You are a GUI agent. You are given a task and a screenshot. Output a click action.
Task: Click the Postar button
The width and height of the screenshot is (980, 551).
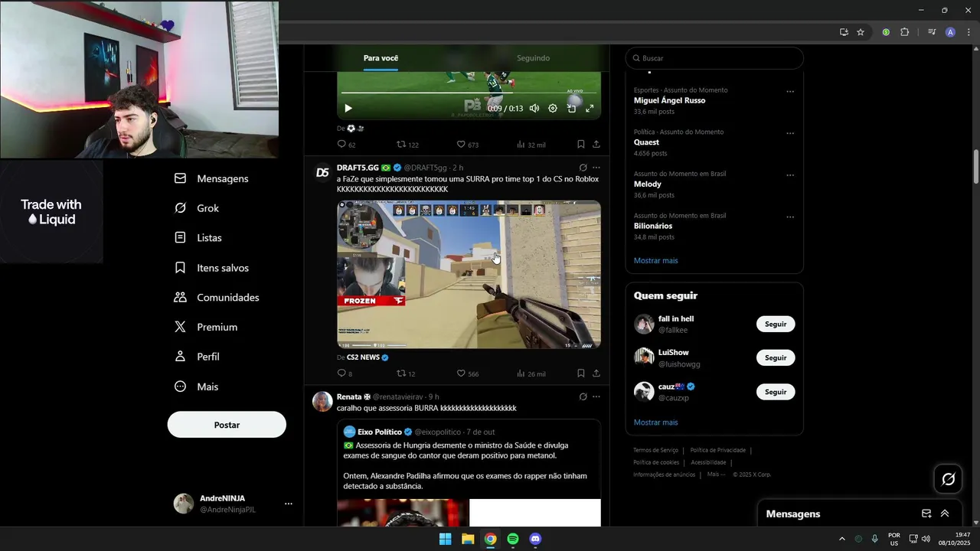pyautogui.click(x=227, y=425)
